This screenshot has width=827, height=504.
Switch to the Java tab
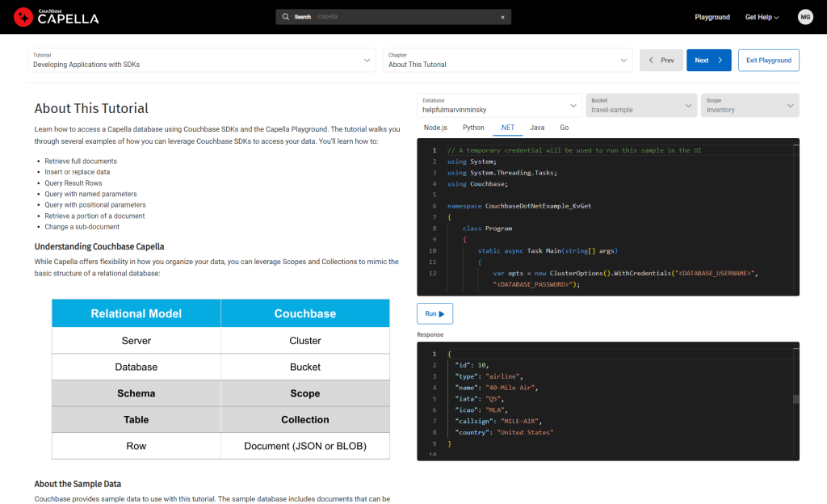click(537, 128)
